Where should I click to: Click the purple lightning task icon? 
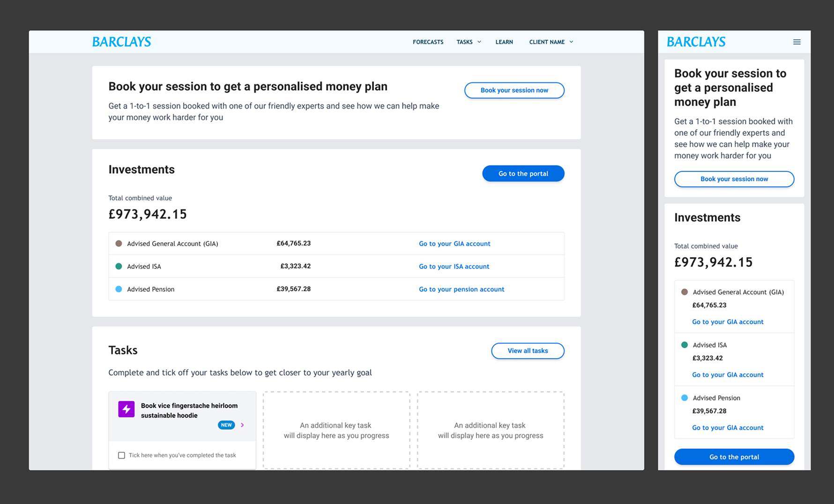coord(126,409)
